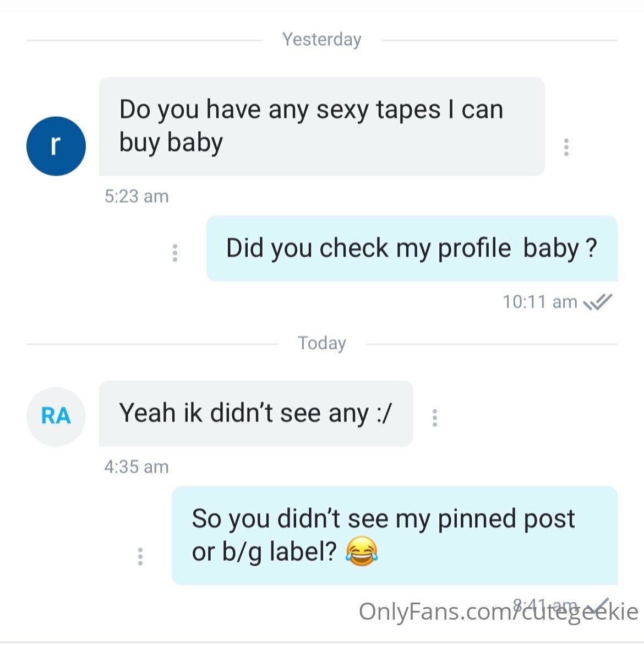Click the 10:11 am timestamp
This screenshot has height=645, width=644.
[539, 302]
